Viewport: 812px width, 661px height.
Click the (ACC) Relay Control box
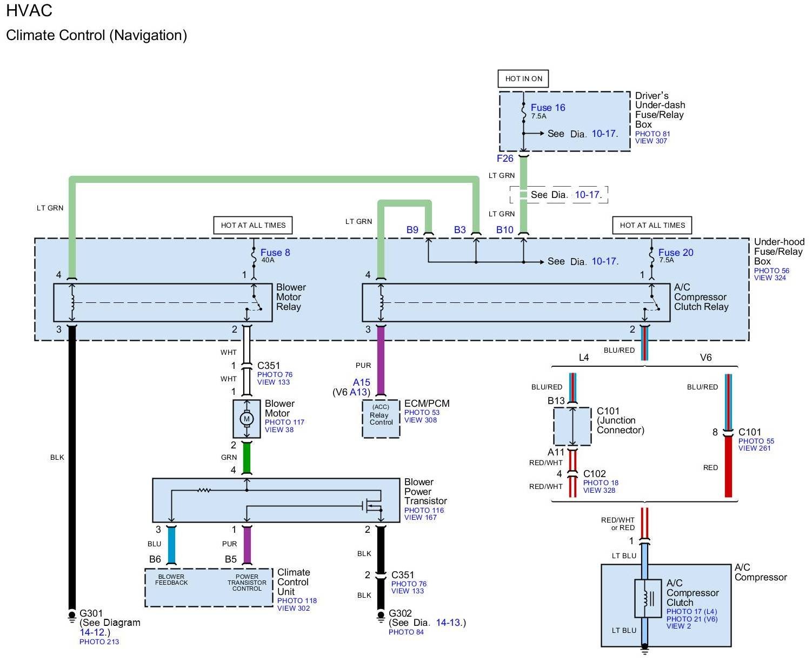pyautogui.click(x=381, y=419)
